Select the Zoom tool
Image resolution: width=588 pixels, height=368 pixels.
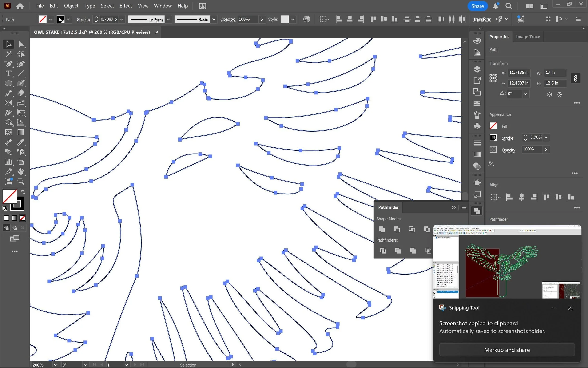coord(21,181)
